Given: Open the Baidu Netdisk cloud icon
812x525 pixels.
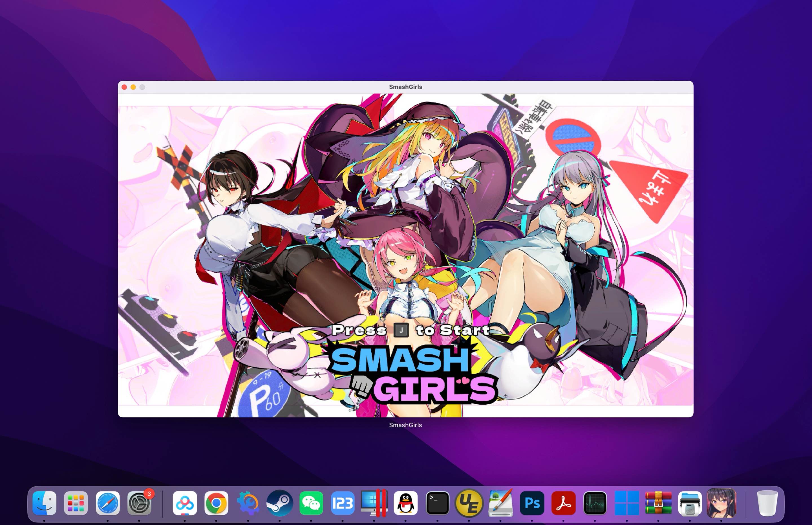Looking at the screenshot, I should pyautogui.click(x=185, y=503).
